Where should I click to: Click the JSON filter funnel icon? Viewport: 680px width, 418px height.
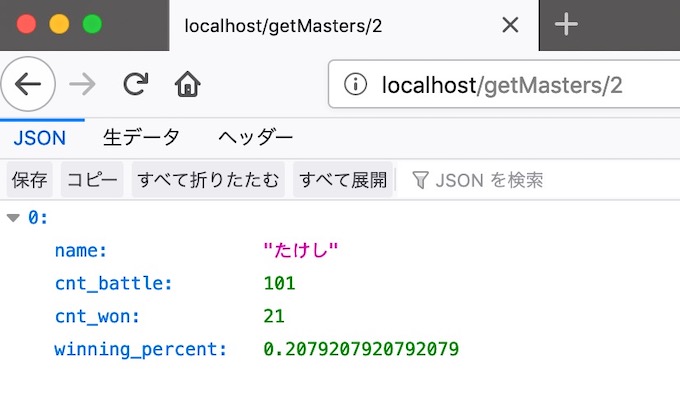click(420, 180)
